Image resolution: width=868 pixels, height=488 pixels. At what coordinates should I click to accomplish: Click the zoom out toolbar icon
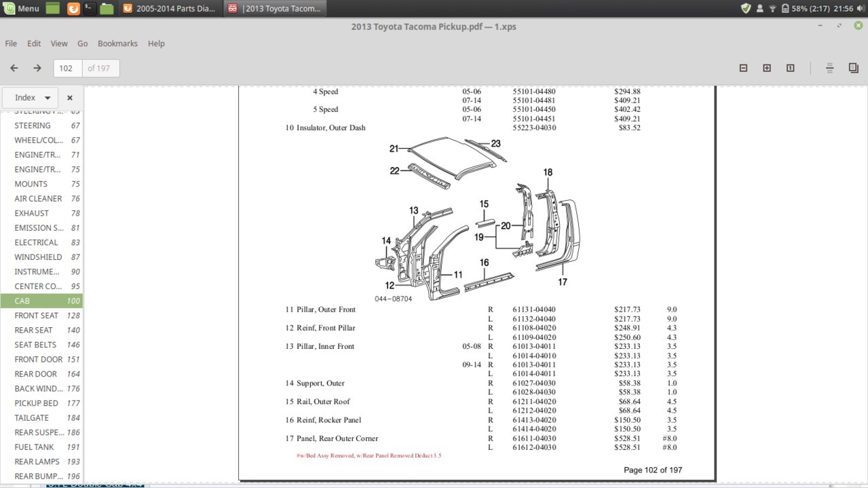tap(743, 68)
